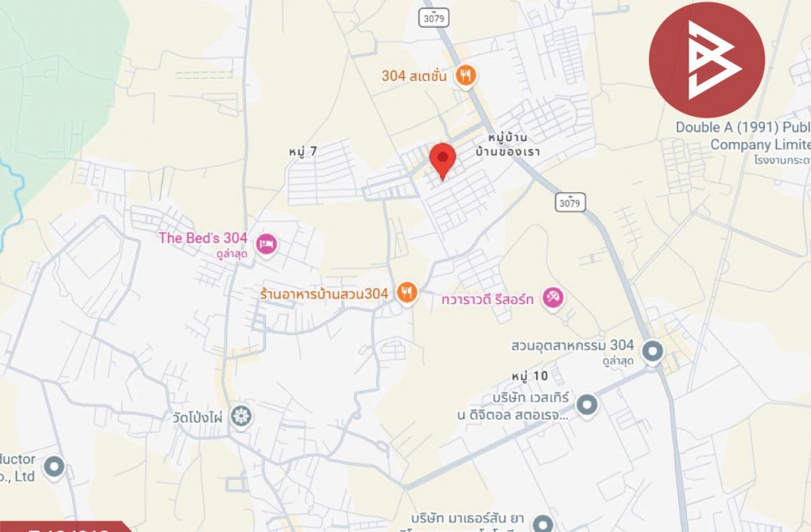
Task: Open the 304 สเตชั่น restaurant icon
Action: [x=466, y=76]
